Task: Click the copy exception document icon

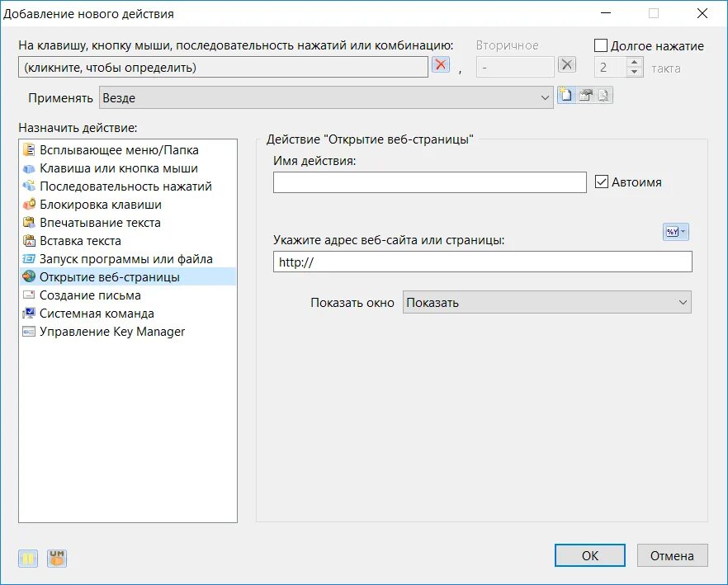Action: [x=603, y=95]
